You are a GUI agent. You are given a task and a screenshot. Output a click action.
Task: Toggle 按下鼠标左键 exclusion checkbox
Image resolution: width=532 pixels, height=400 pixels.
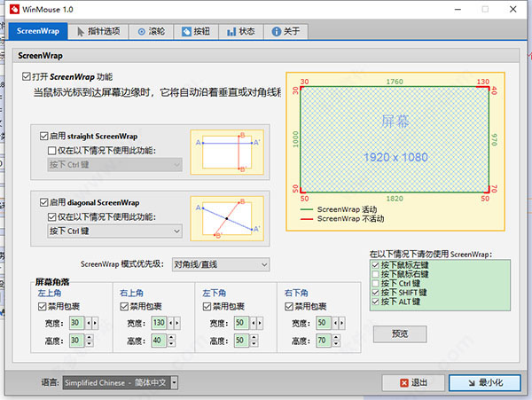(x=375, y=265)
